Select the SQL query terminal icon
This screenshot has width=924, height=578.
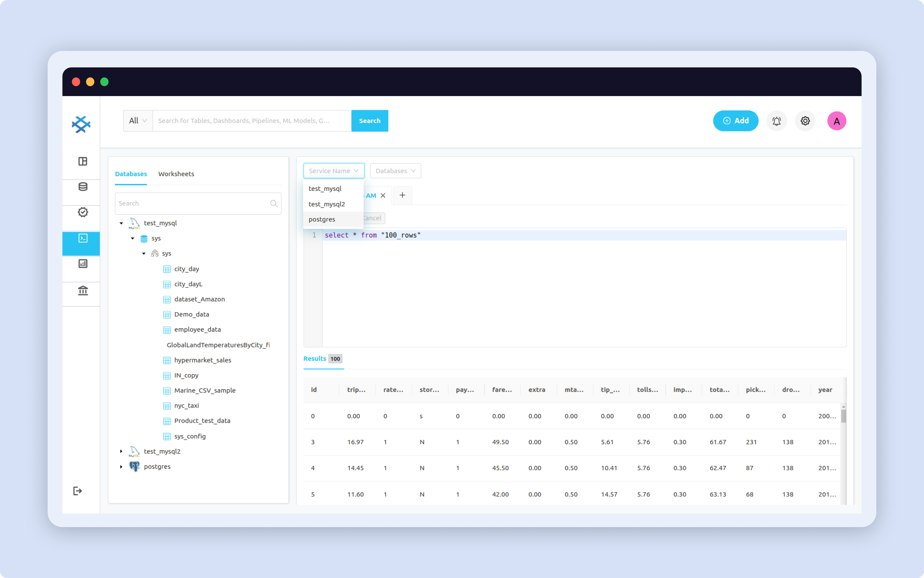[x=83, y=238]
